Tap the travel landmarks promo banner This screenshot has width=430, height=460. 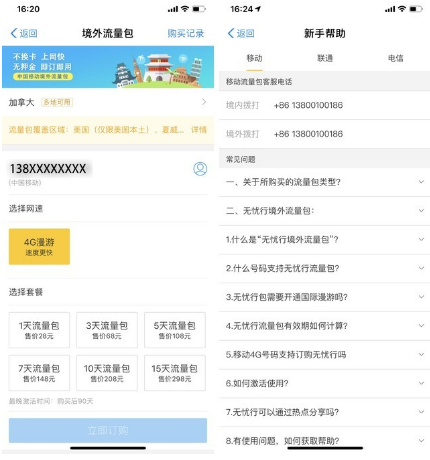(108, 67)
